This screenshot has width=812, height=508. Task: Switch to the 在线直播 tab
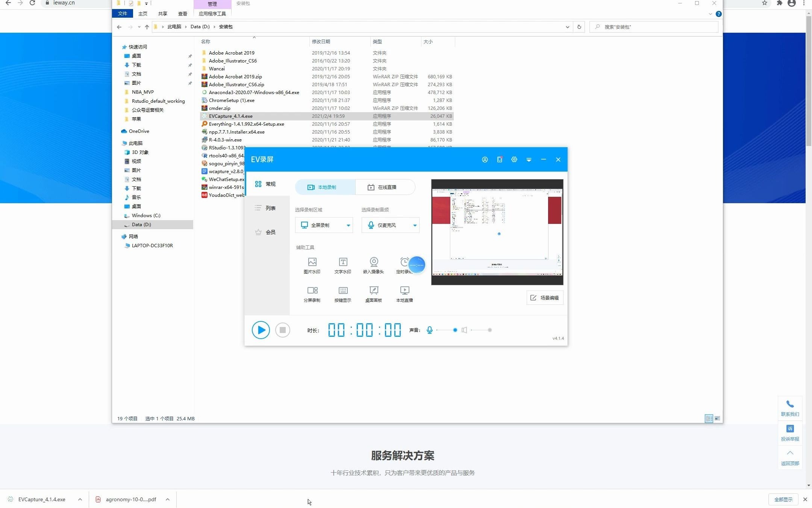point(385,187)
